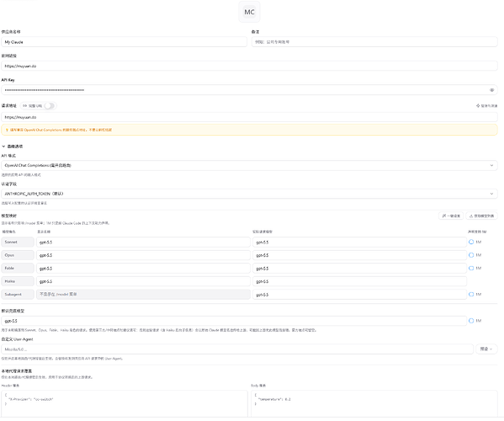Click the My Claude provider name field
This screenshot has width=504, height=421.
coord(124,42)
